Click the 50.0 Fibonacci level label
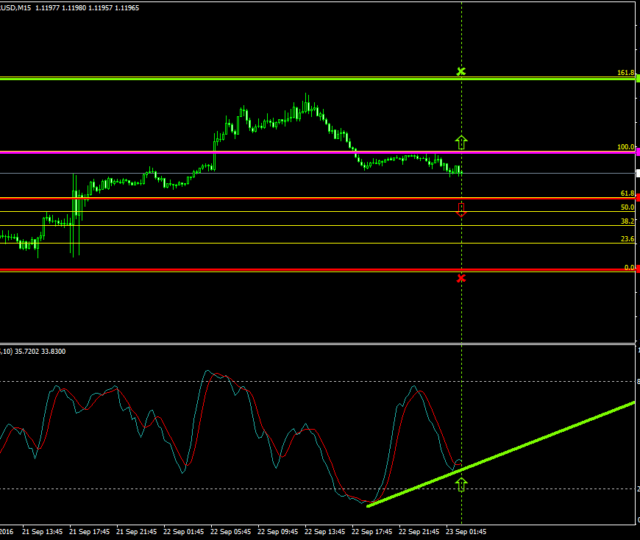Image resolution: width=640 pixels, height=540 pixels. [627, 207]
